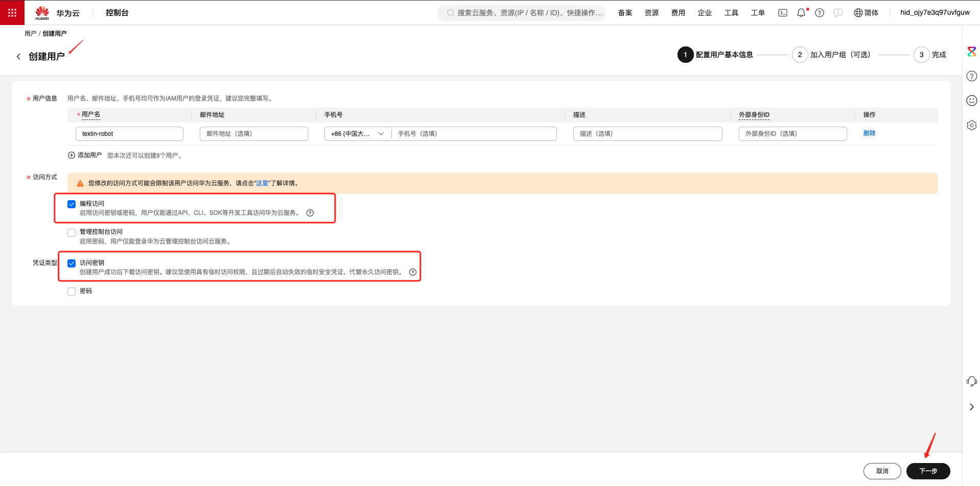Click the 邮件地址 input field

pos(253,134)
